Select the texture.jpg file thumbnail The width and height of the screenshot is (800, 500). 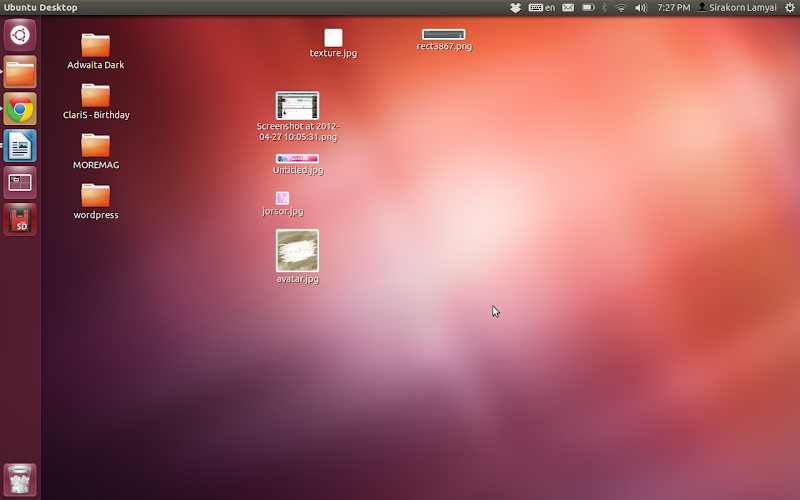click(x=333, y=38)
